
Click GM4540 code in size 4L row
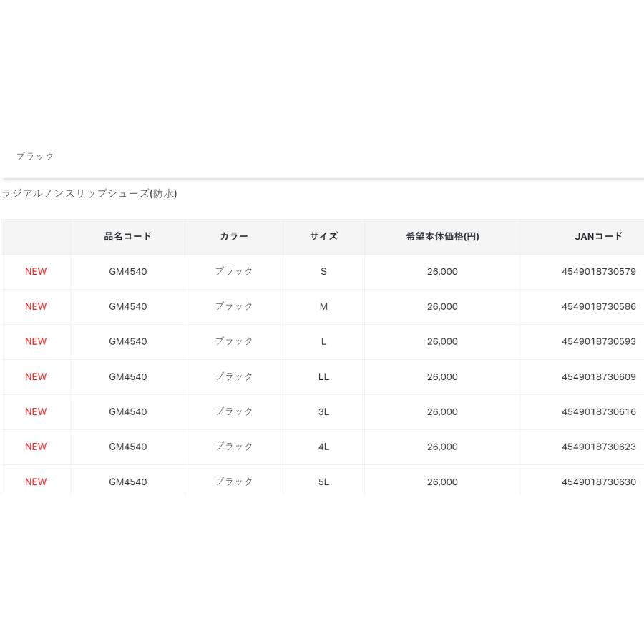click(x=128, y=447)
